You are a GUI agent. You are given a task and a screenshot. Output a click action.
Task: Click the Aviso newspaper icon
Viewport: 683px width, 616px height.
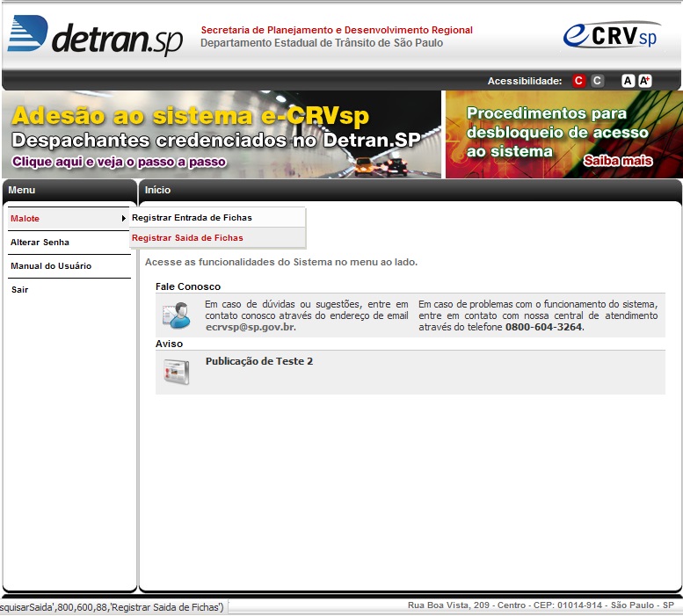click(177, 373)
